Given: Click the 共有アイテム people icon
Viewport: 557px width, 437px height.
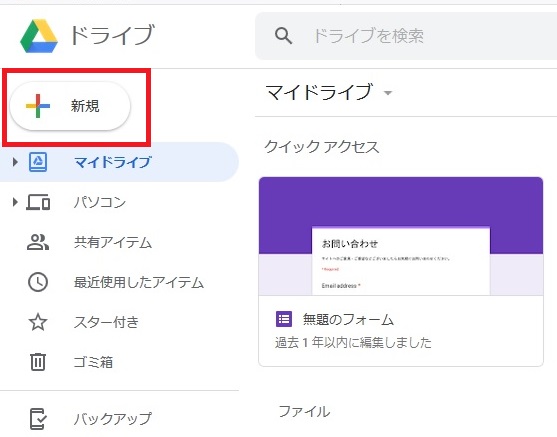Looking at the screenshot, I should point(38,242).
